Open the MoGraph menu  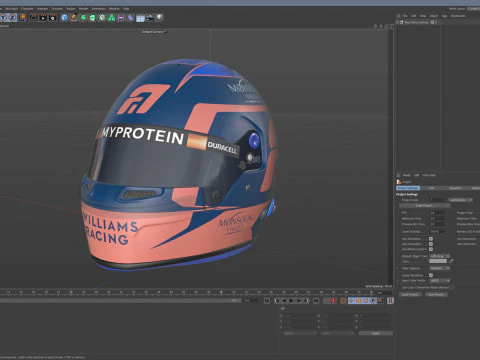click(12, 8)
